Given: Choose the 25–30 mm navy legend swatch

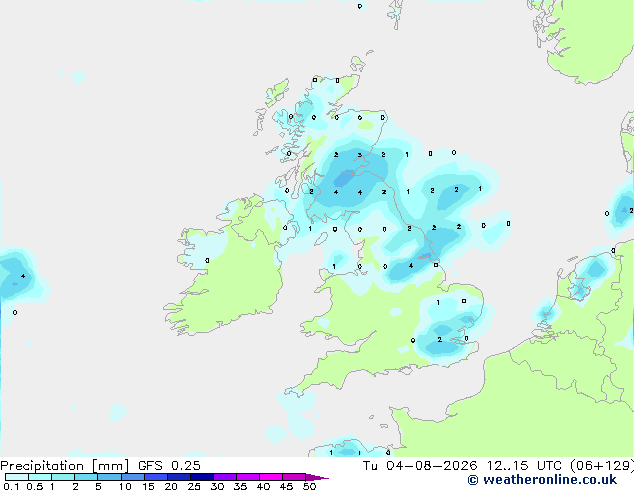Looking at the screenshot, I should click(x=202, y=477).
